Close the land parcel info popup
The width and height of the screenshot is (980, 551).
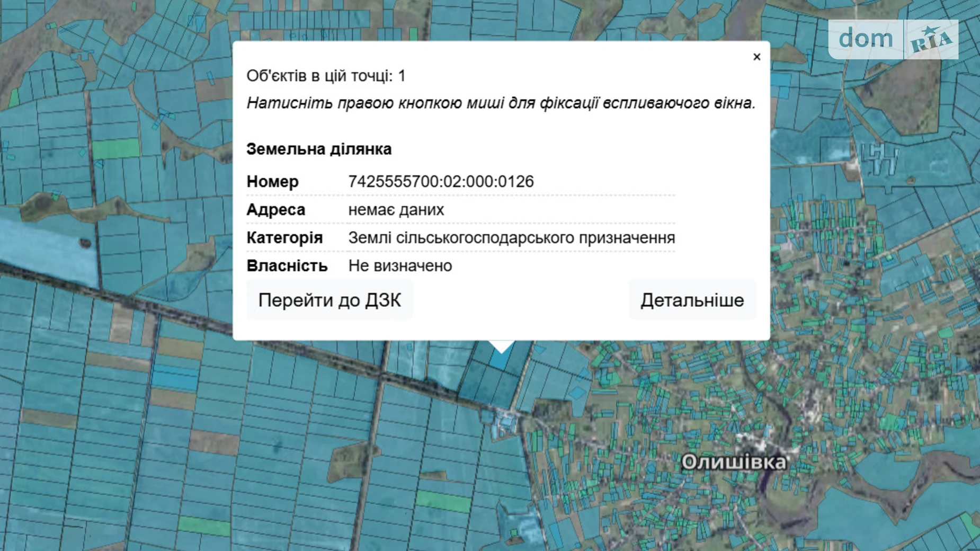(x=756, y=57)
